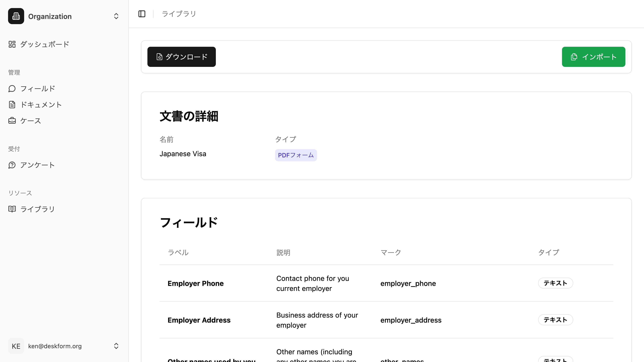This screenshot has width=644, height=362.
Task: Navigate to ドキュメント in the sidebar
Action: pyautogui.click(x=41, y=104)
